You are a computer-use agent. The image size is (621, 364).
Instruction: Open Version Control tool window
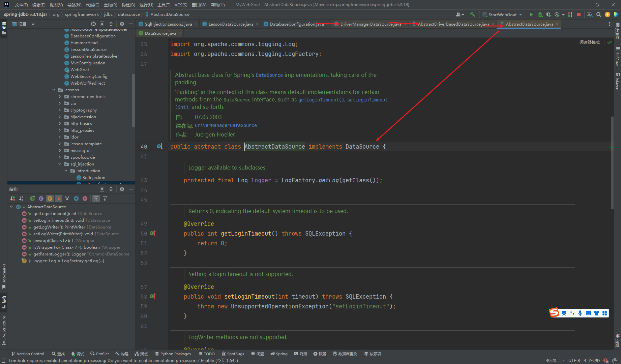point(28,354)
